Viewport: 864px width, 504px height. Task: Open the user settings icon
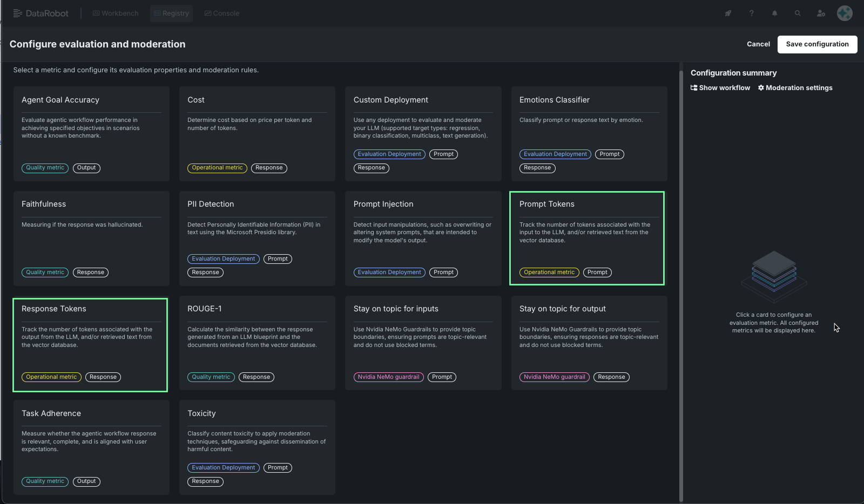point(821,13)
